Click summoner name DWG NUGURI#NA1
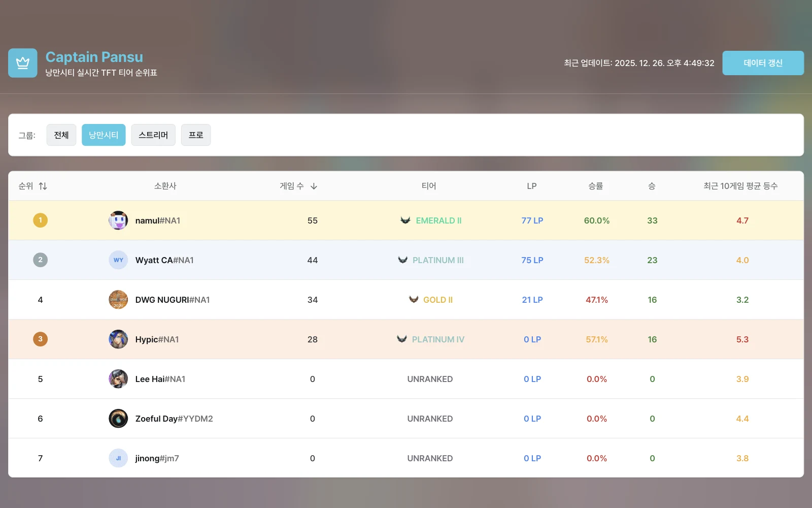Image resolution: width=812 pixels, height=508 pixels. [173, 300]
